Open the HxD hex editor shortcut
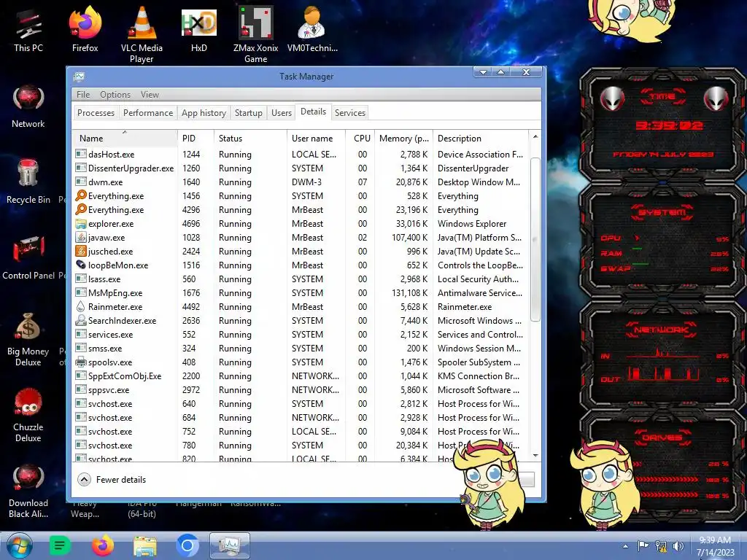 click(x=198, y=31)
